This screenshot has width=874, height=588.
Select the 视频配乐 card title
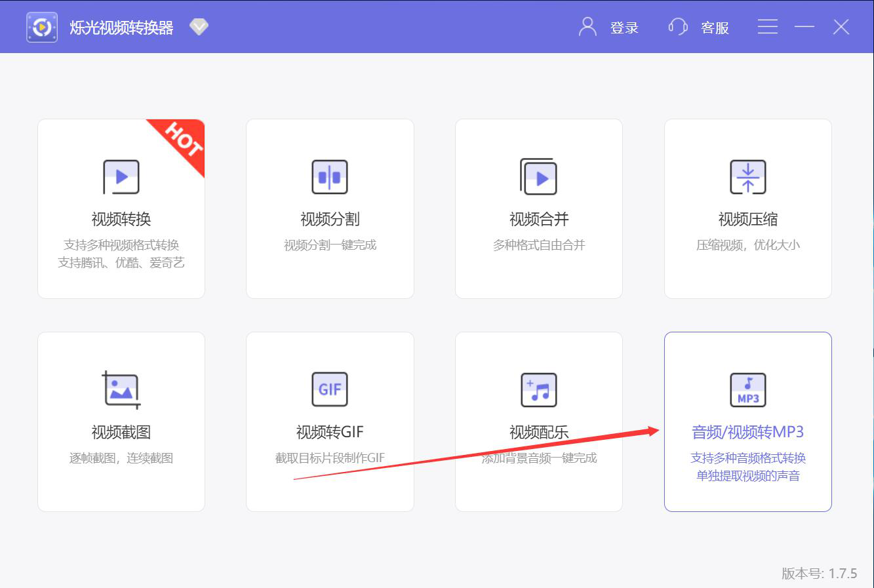[x=539, y=432]
